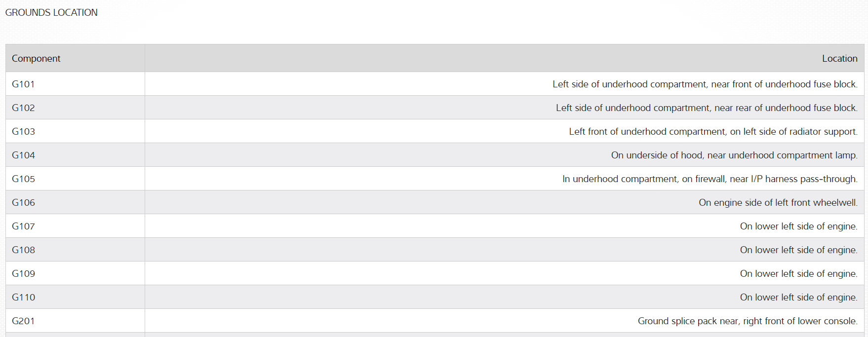The height and width of the screenshot is (337, 868).
Task: Pick the G104 component entry
Action: (23, 155)
